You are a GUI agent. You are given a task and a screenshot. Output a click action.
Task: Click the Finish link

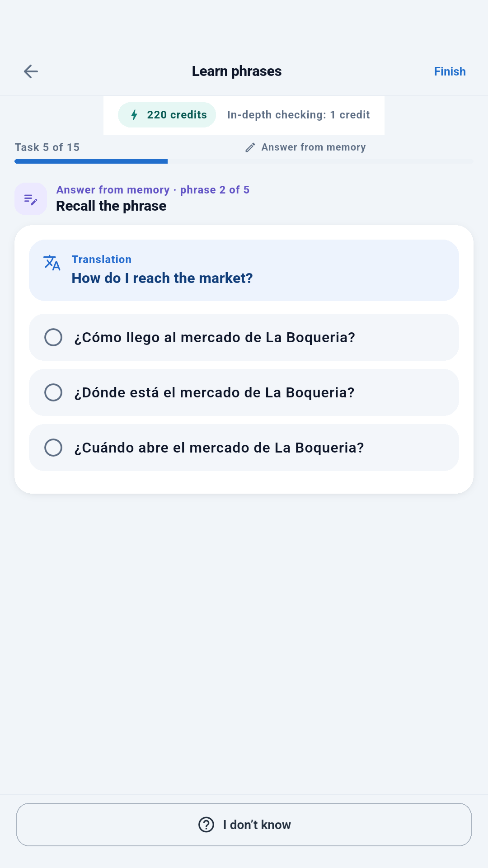point(450,71)
